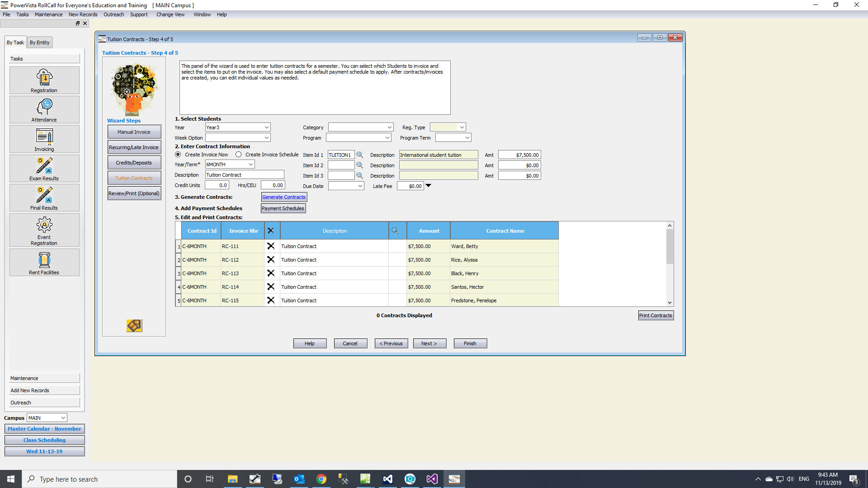
Task: Expand the Late Fee arrow
Action: tap(429, 185)
